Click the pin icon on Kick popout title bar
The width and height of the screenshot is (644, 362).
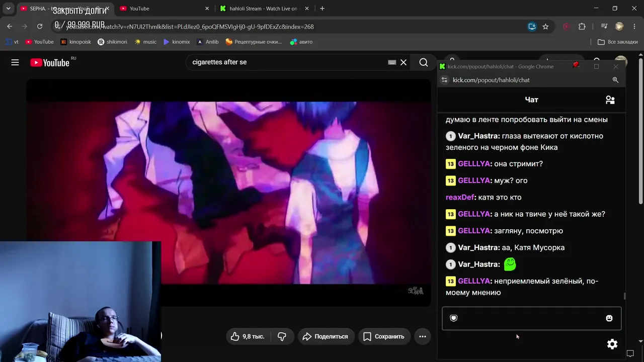pos(576,65)
